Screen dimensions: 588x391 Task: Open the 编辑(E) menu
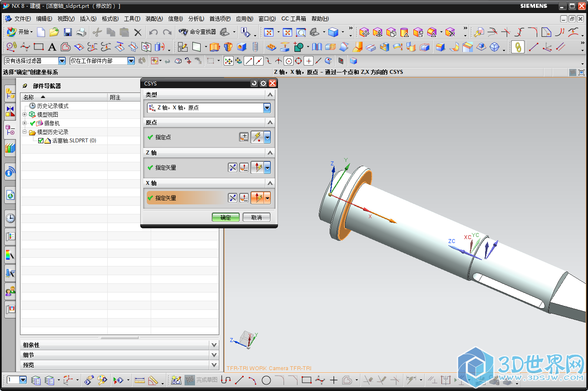pyautogui.click(x=44, y=19)
